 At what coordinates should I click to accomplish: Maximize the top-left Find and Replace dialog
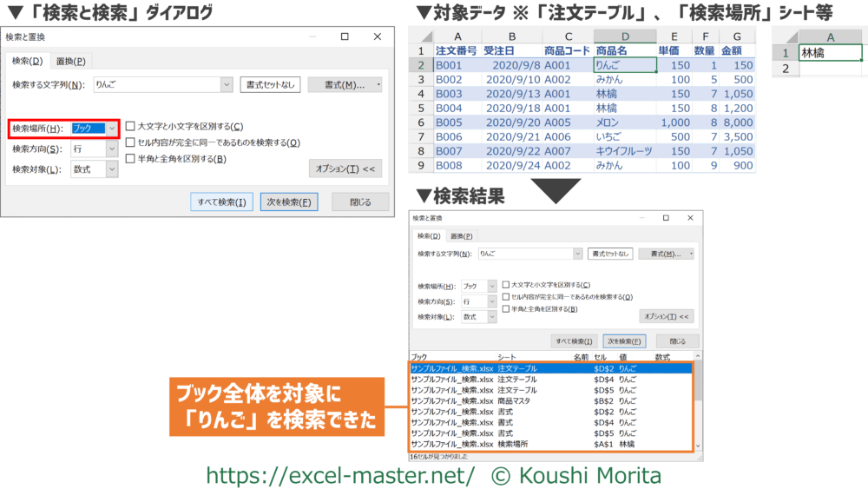point(345,37)
